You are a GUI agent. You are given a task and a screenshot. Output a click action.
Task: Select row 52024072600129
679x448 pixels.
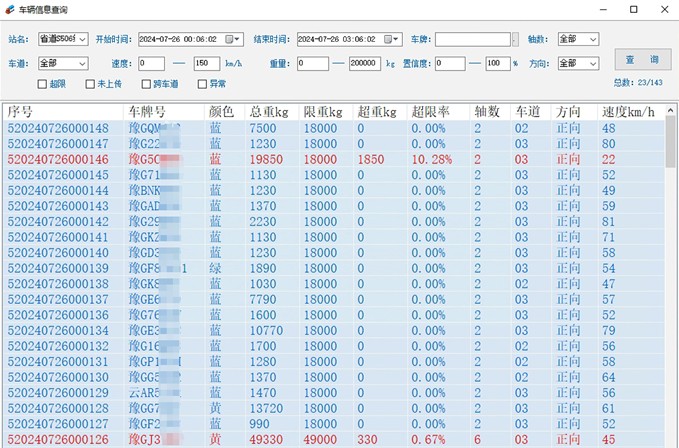click(333, 393)
